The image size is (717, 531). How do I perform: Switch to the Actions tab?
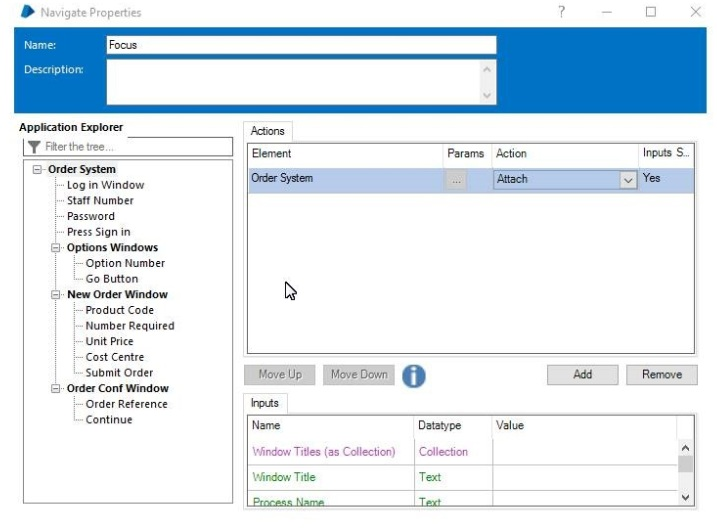[267, 131]
